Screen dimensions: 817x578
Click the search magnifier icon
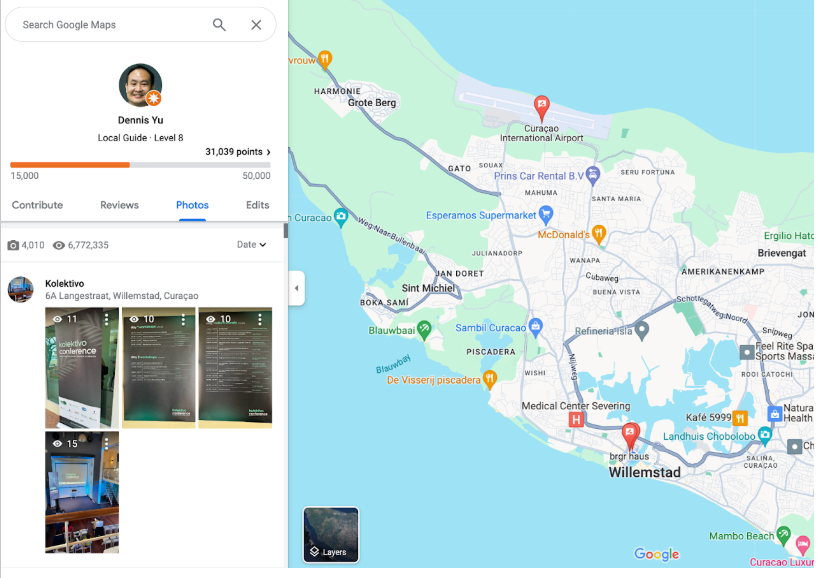coord(219,24)
